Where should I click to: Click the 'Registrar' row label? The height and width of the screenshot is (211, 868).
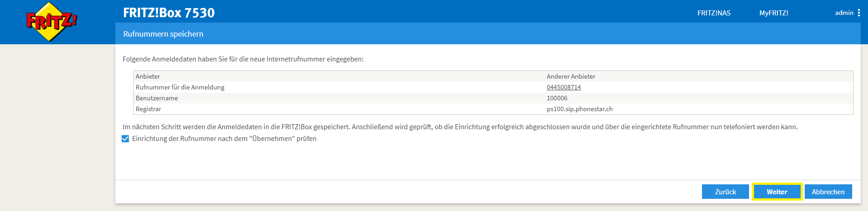pyautogui.click(x=148, y=109)
